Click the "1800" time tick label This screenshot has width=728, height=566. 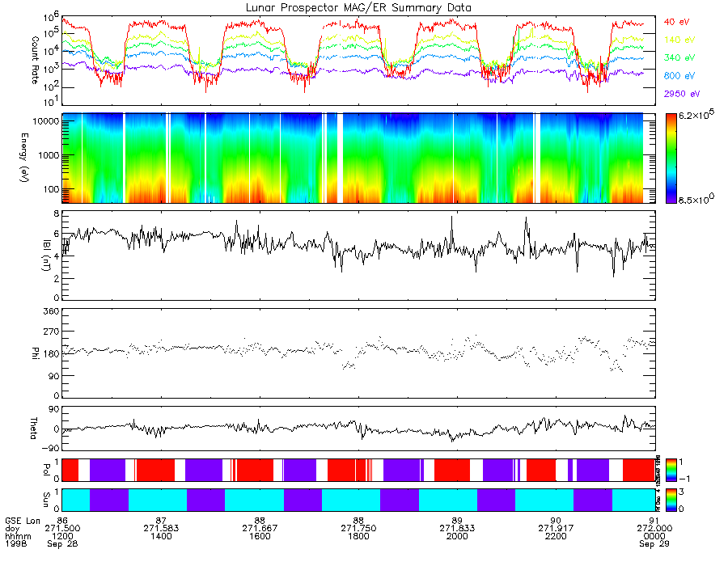358,536
